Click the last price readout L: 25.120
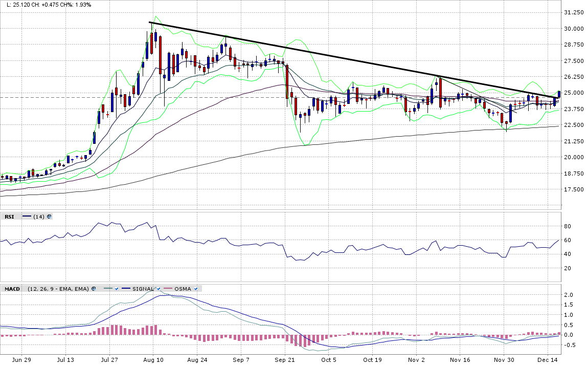This screenshot has height=367, width=588. coord(18,5)
